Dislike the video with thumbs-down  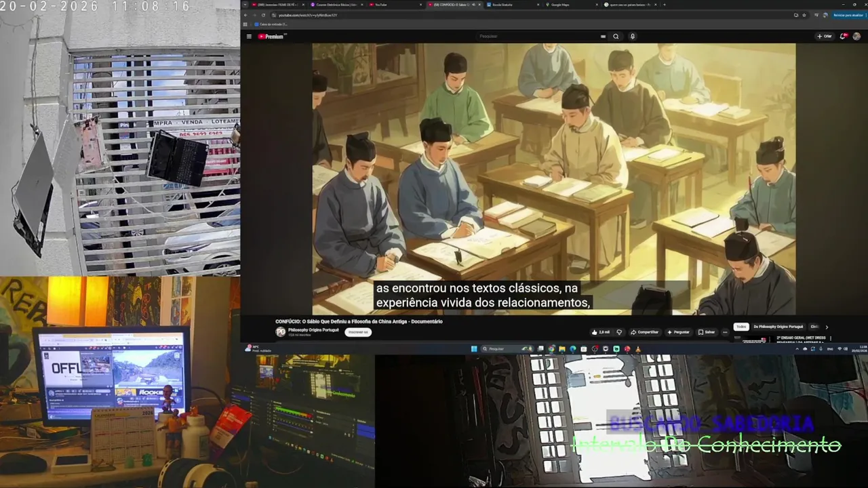(618, 332)
